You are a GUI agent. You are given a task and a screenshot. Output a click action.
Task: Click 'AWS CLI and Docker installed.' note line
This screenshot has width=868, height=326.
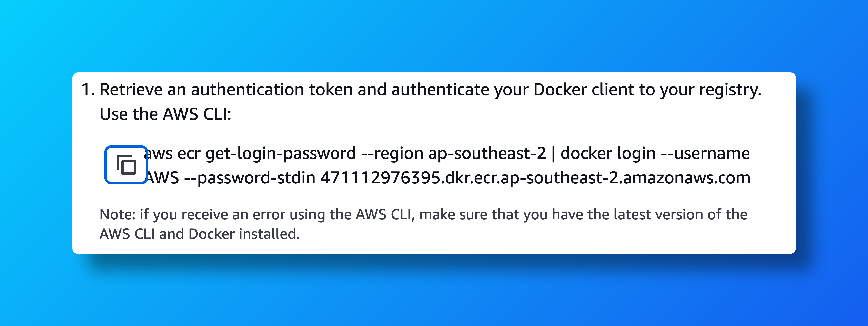200,234
